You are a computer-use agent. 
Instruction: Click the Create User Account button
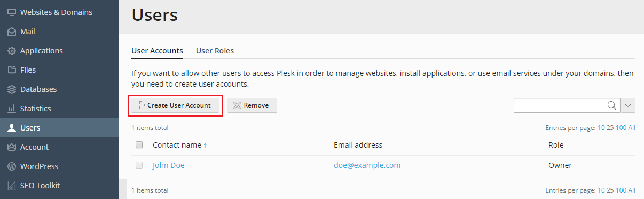click(176, 105)
